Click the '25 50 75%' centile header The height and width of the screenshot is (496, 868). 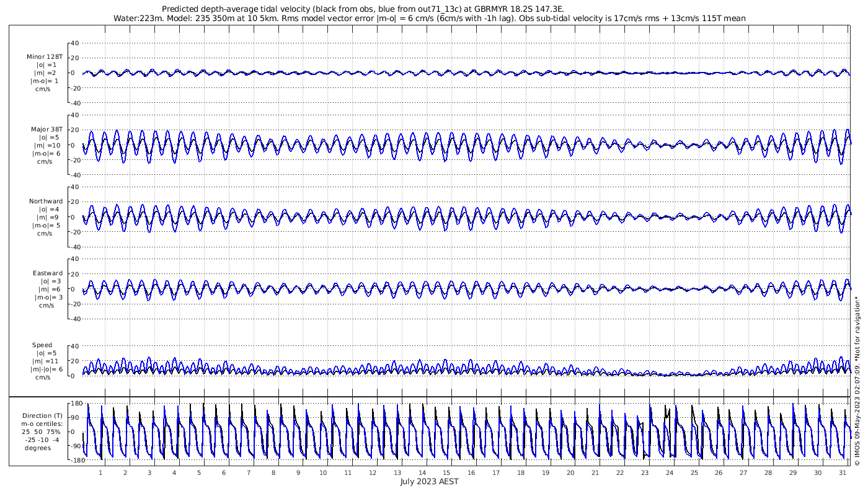pyautogui.click(x=42, y=432)
